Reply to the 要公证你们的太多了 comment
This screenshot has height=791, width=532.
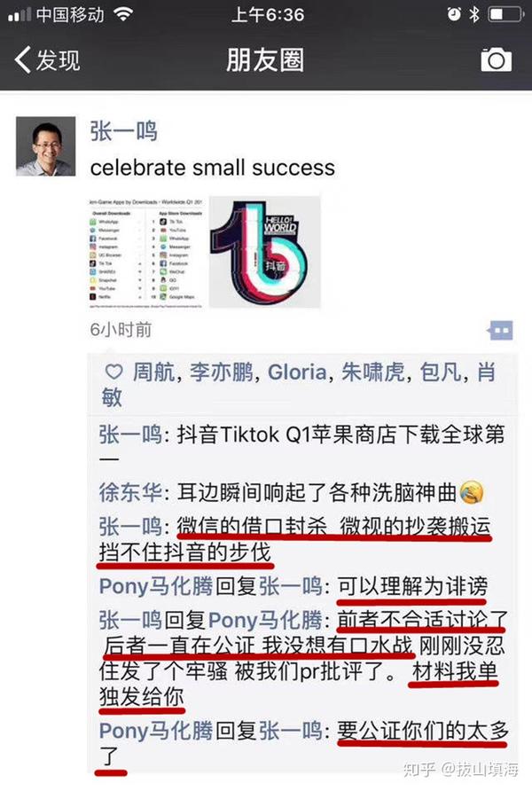coord(303,742)
